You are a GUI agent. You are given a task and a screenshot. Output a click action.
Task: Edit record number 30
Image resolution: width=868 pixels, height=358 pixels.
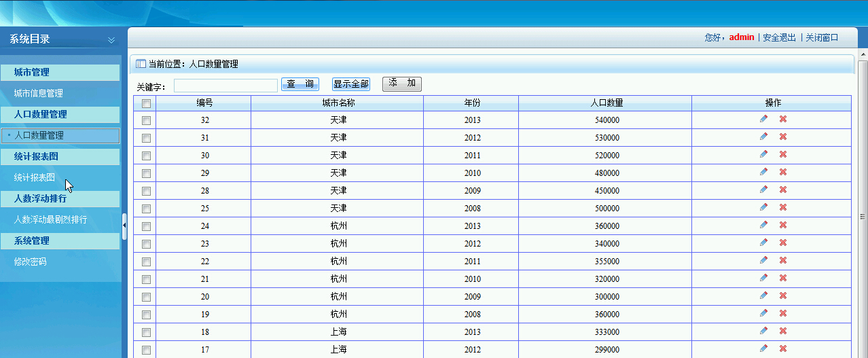[763, 154]
